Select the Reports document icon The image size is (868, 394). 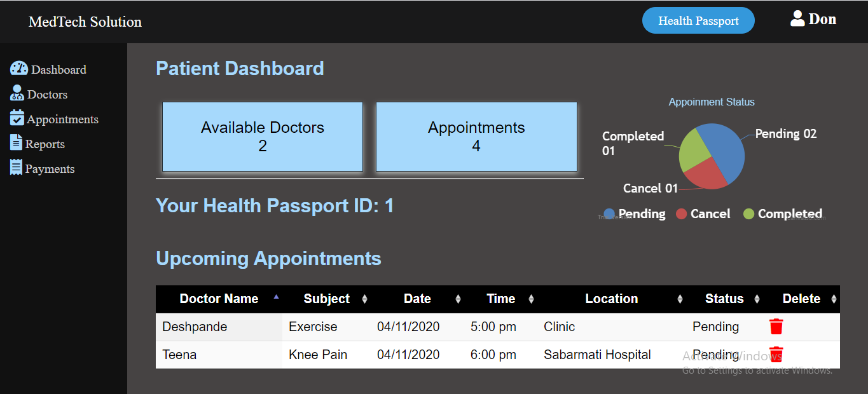16,143
